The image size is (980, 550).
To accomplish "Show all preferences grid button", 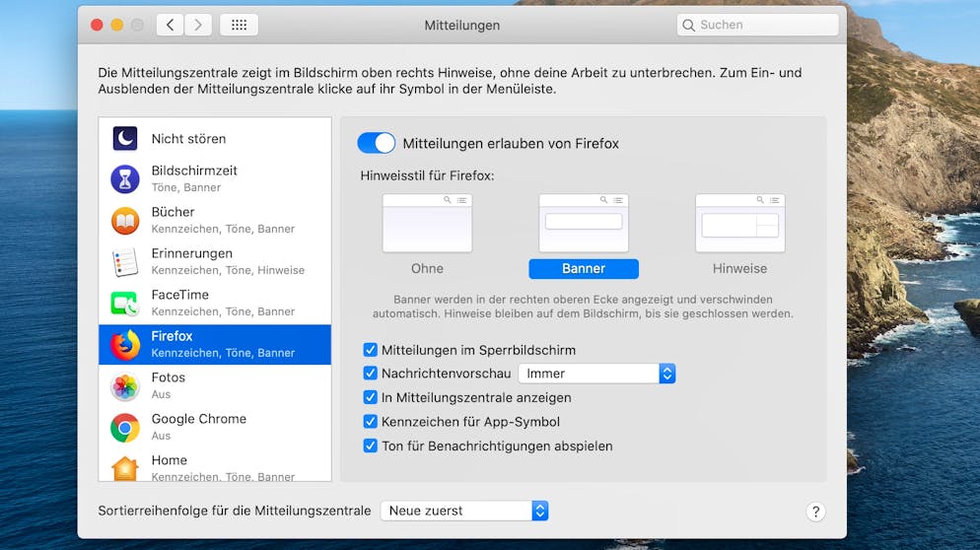I will point(239,25).
